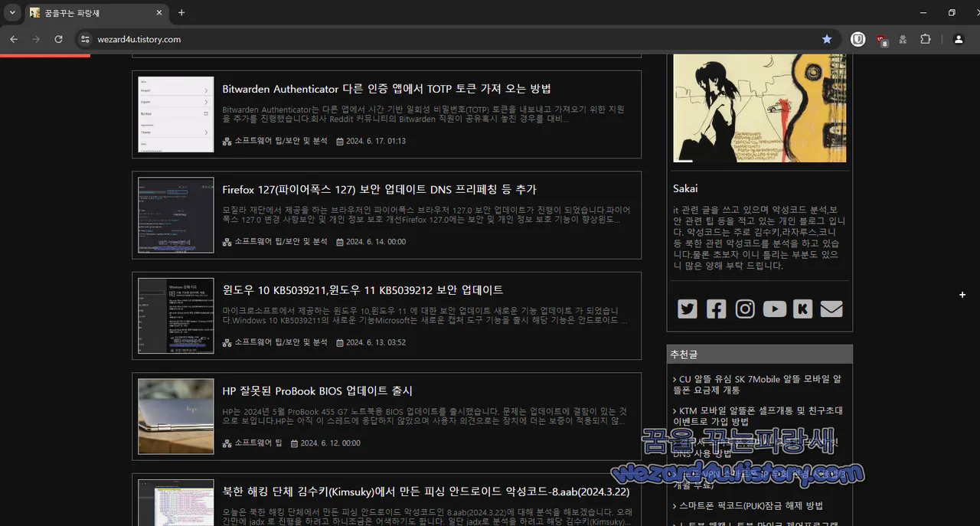Open the Facebook social icon
Viewport: 980px width, 526px height.
point(716,309)
